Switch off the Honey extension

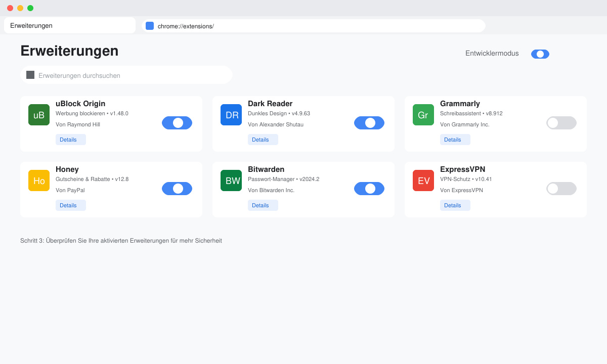click(177, 189)
